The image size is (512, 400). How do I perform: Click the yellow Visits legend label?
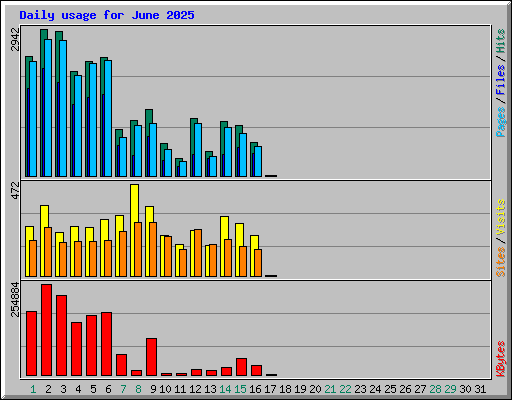501,217
